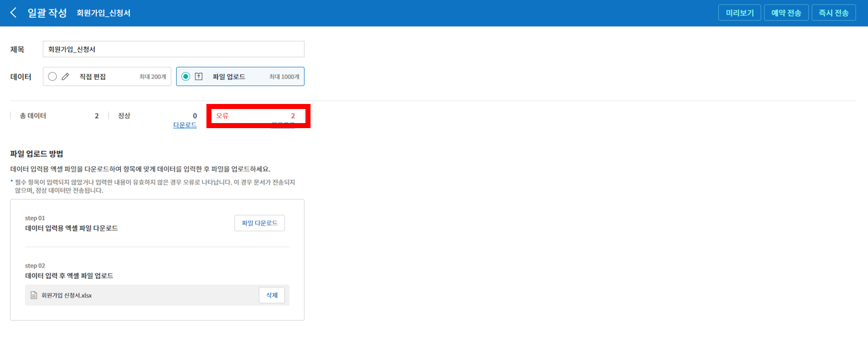Click the upload icon for 파일 업로드
The image size is (868, 349).
[199, 76]
